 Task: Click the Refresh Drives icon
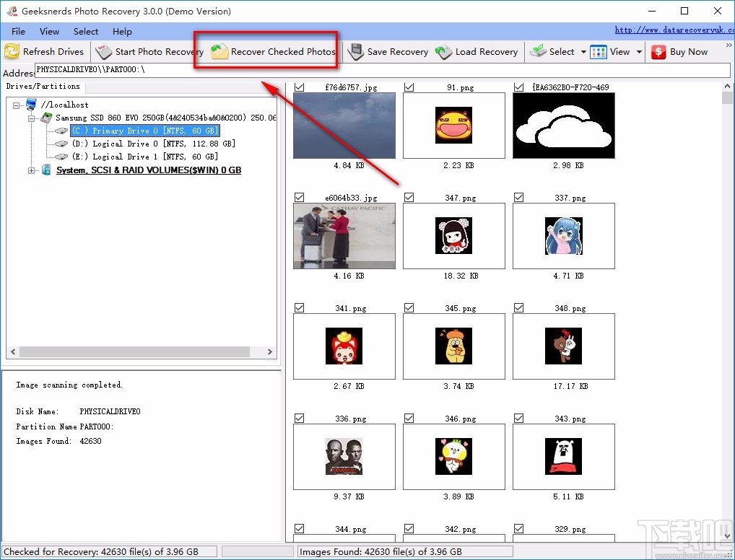[x=12, y=51]
